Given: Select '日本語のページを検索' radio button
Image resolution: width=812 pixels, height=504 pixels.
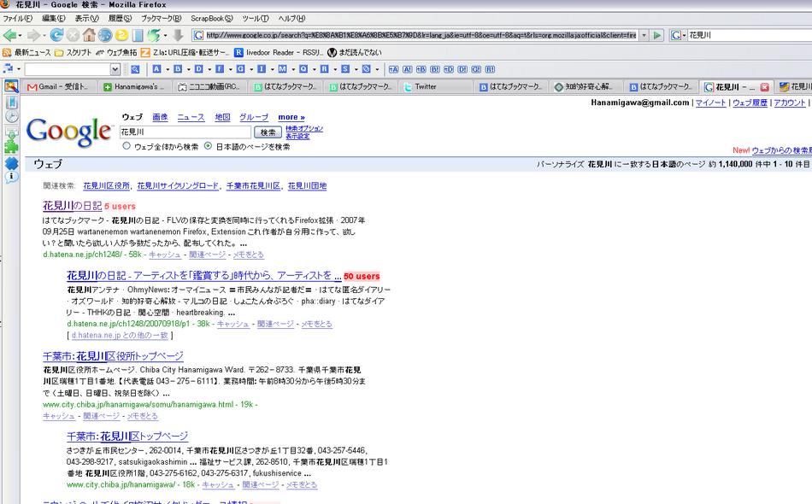Looking at the screenshot, I should click(209, 146).
